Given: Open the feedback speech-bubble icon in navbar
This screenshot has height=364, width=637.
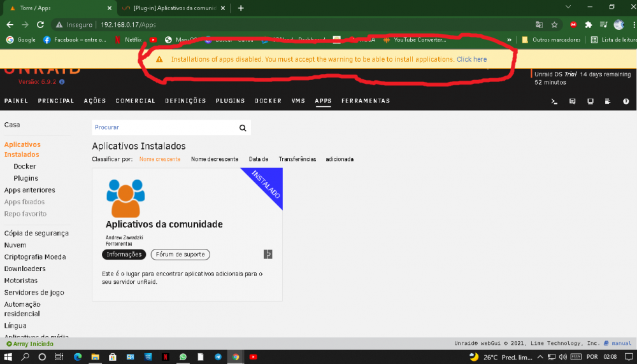Looking at the screenshot, I should (x=573, y=101).
